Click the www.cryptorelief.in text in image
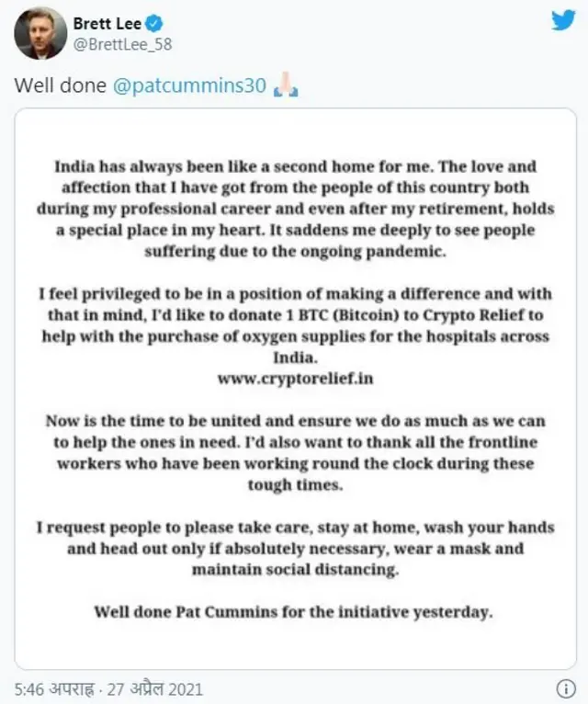Screen dimensions: 588x704 pos(295,379)
